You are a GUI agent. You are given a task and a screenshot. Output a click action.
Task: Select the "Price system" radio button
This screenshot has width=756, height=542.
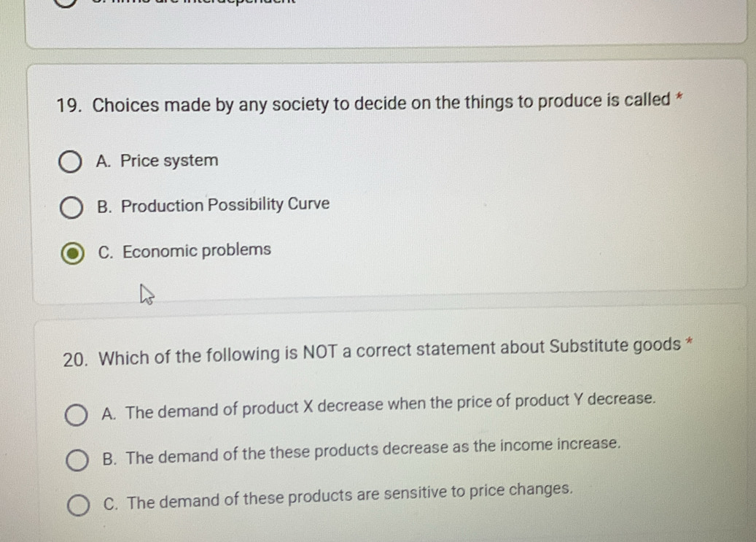(71, 161)
